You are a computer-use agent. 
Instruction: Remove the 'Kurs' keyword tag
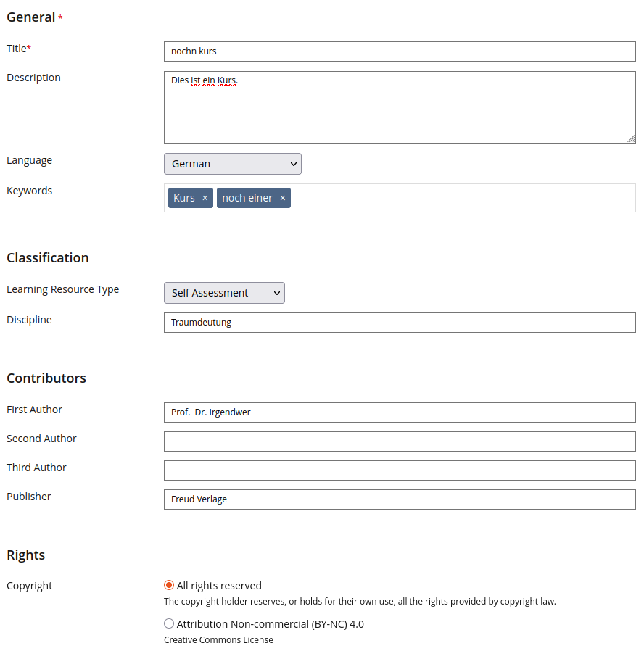[205, 198]
